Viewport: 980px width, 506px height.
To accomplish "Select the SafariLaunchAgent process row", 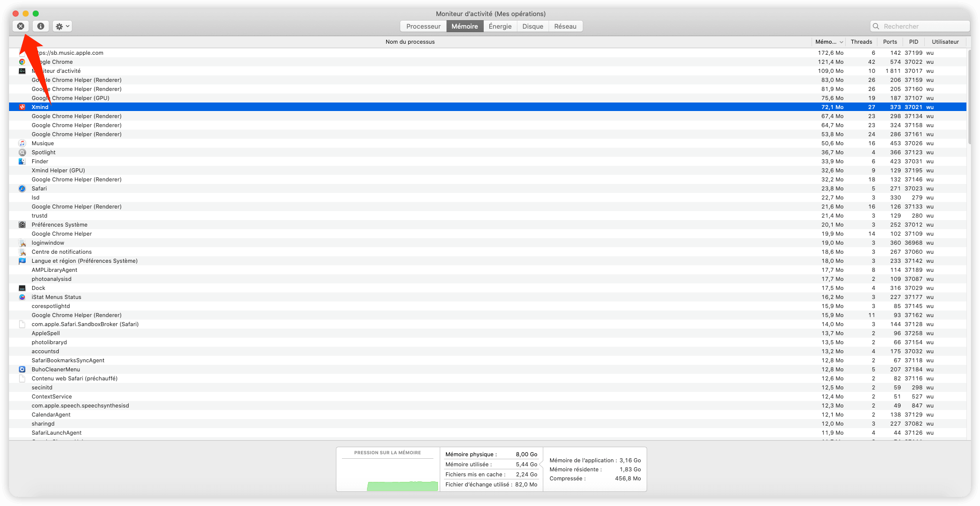I will tap(488, 433).
